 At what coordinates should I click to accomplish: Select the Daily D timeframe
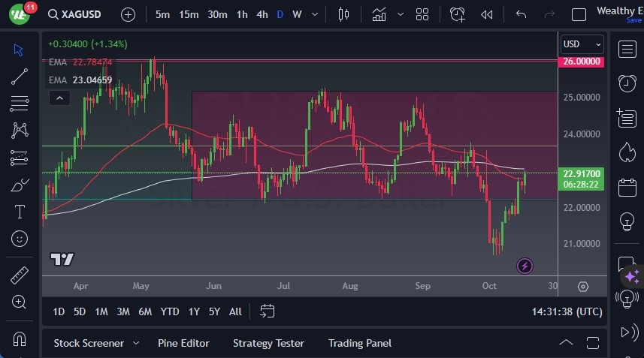pyautogui.click(x=280, y=14)
